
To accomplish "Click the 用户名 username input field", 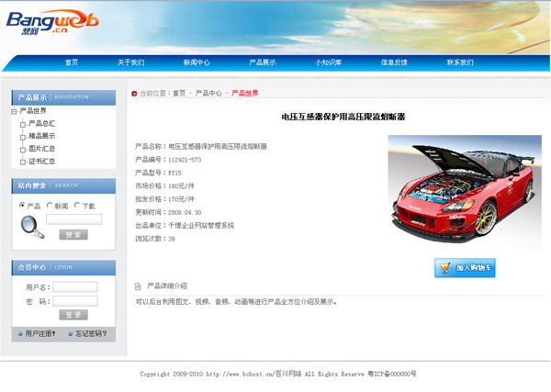I will click(x=75, y=287).
